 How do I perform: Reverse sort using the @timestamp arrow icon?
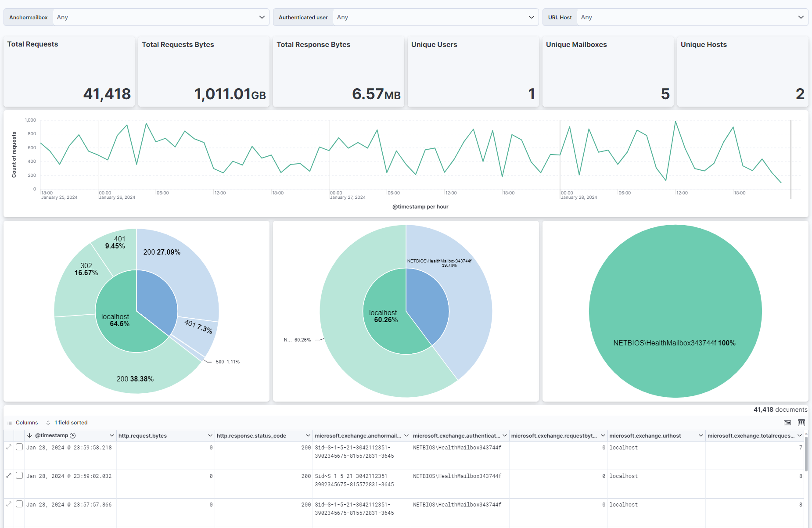pos(30,435)
